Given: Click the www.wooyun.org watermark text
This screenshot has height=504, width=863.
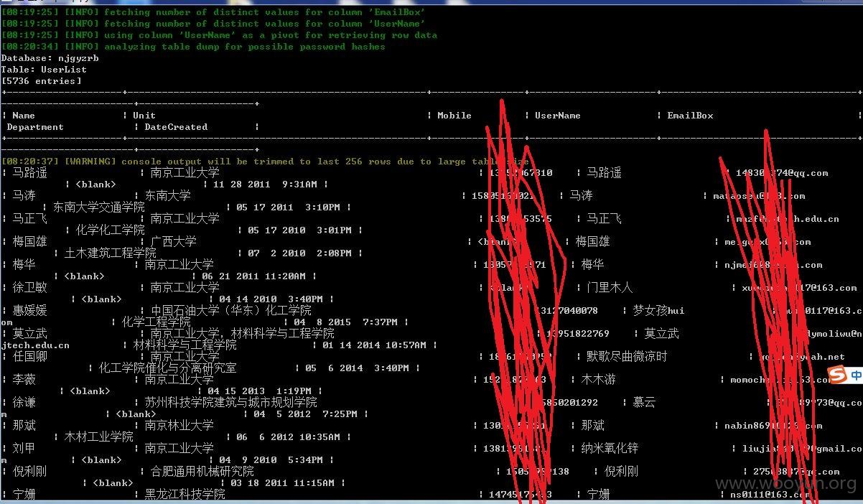Looking at the screenshot, I should pos(785,484).
